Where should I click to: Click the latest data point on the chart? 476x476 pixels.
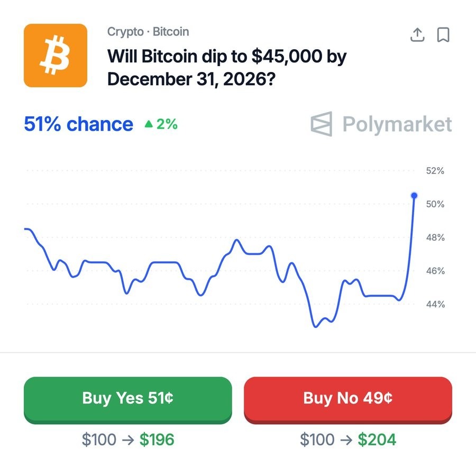coord(414,196)
